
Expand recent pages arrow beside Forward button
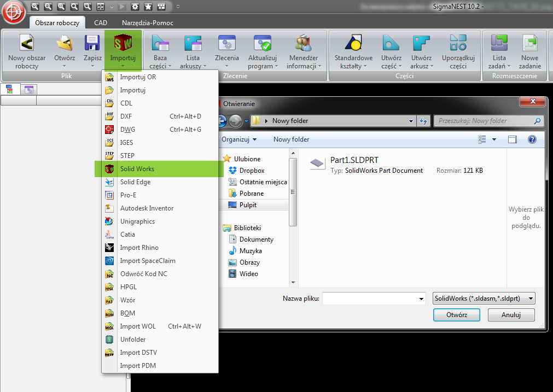pos(246,121)
